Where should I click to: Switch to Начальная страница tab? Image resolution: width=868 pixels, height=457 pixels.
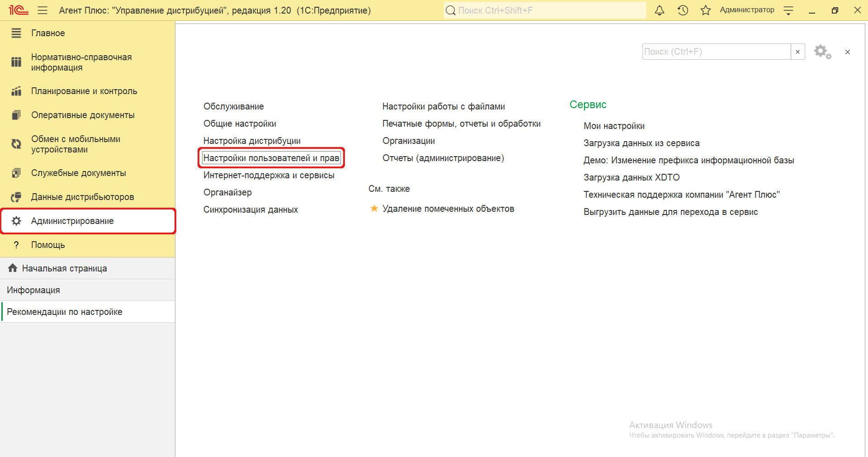click(64, 268)
